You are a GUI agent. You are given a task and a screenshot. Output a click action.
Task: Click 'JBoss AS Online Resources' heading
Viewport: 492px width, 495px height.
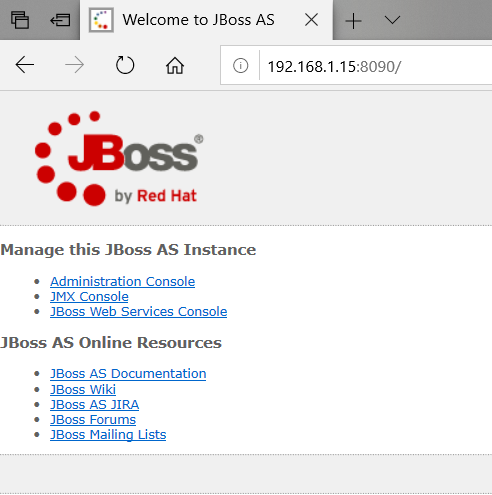click(x=111, y=343)
